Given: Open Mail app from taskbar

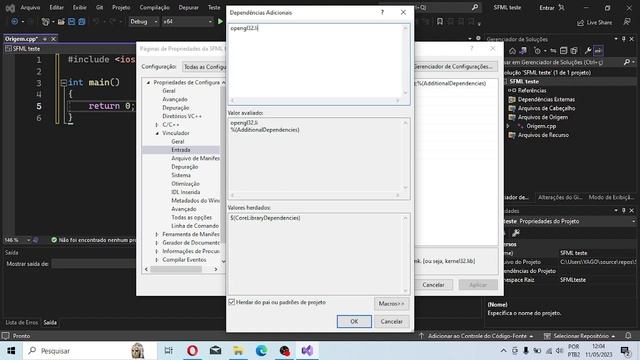Looking at the screenshot, I should tap(216, 351).
